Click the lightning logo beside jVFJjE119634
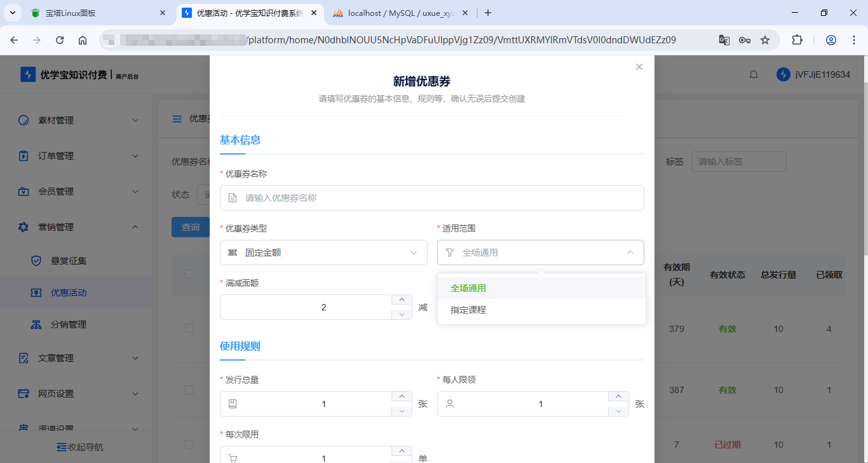 point(783,74)
